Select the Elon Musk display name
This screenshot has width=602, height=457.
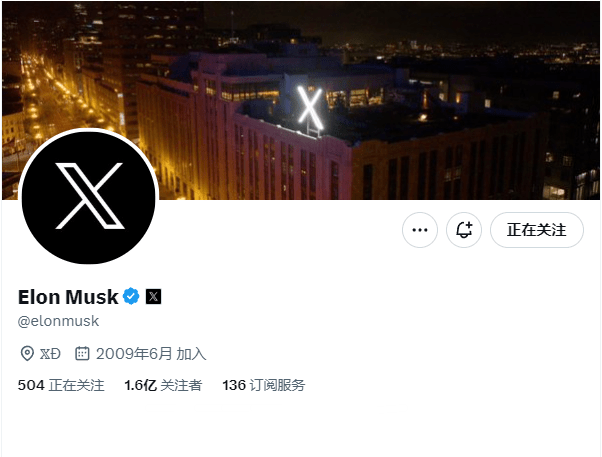(68, 297)
